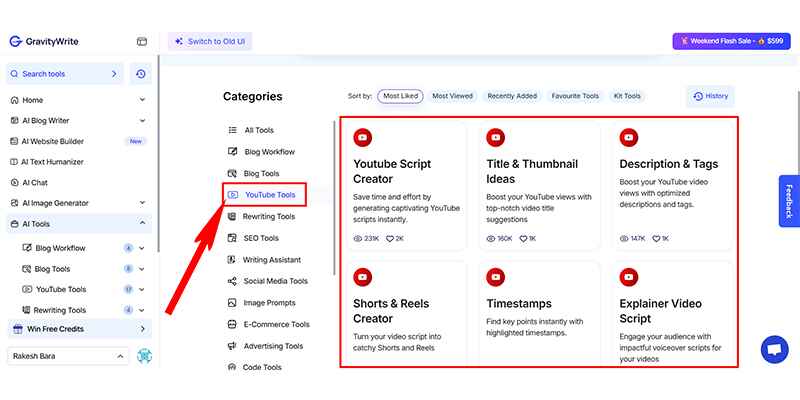
Task: Click YouTube icon on Timestamps card
Action: pos(495,277)
